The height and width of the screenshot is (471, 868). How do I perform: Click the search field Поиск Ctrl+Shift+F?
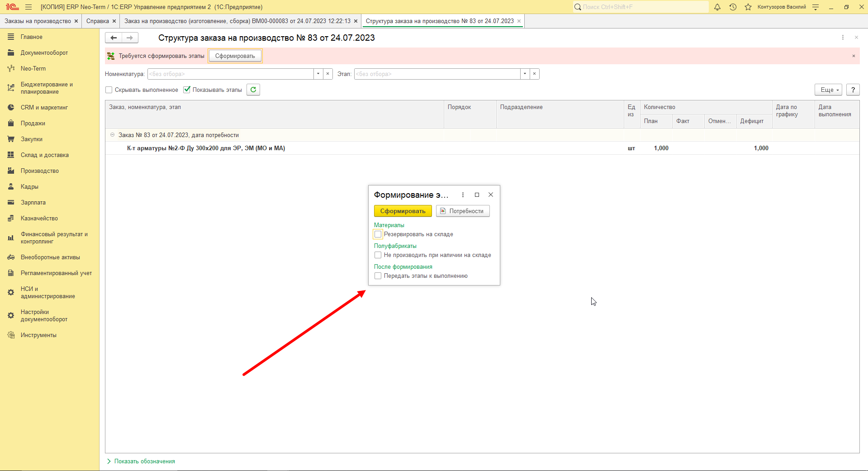[641, 7]
